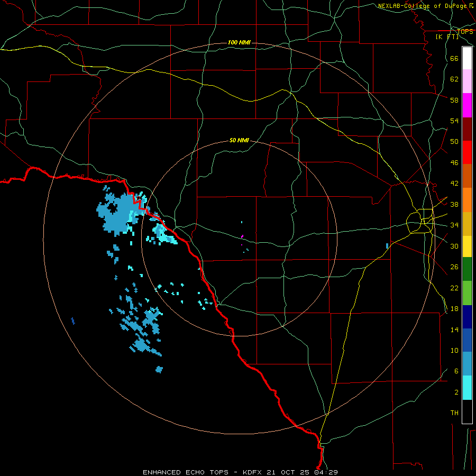Click the white swatch in the tops legend
476x476 pixels.
point(467,58)
